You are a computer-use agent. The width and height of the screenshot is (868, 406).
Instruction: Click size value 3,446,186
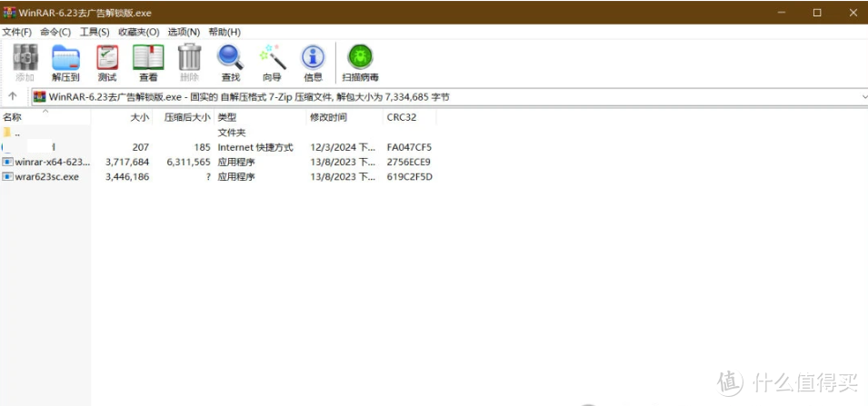click(126, 177)
